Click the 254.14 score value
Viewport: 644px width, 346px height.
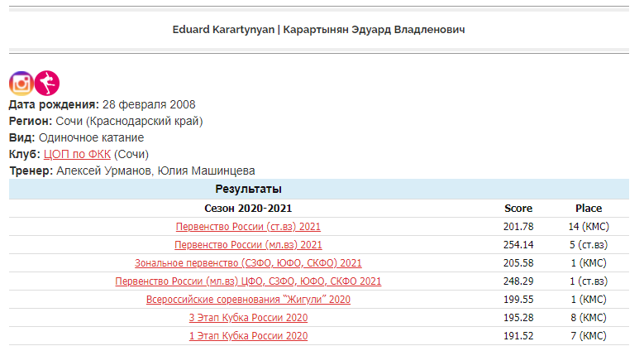click(518, 244)
